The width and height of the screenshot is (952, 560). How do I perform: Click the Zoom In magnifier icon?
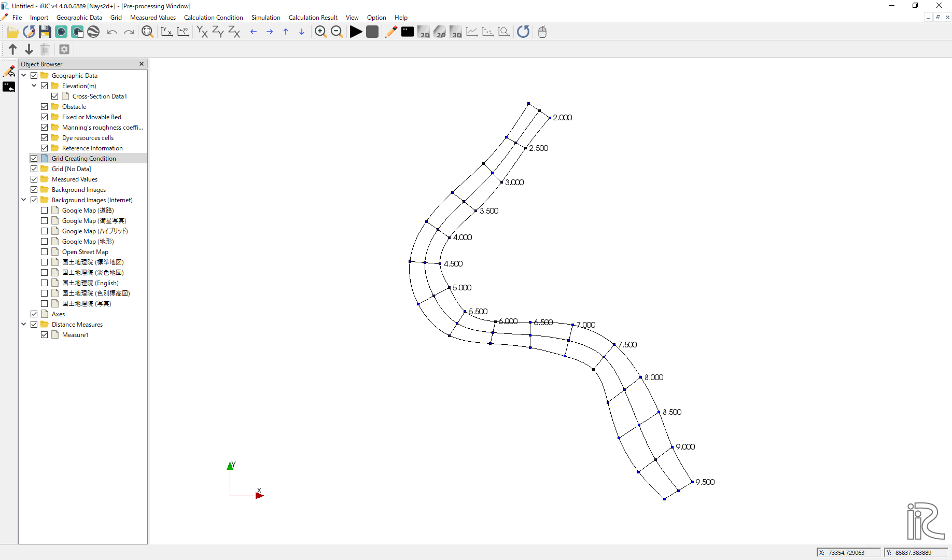point(320,32)
